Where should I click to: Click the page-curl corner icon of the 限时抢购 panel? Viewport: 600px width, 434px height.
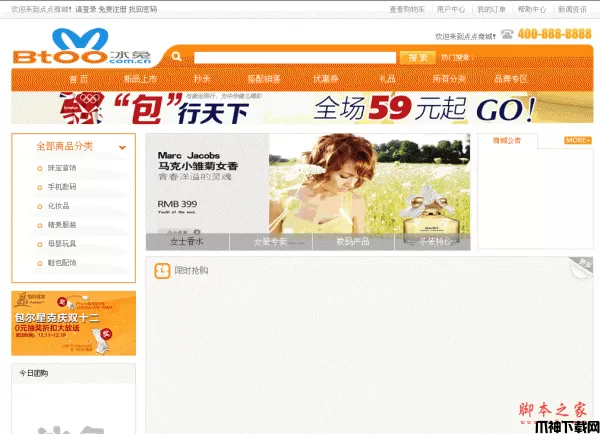coord(581,268)
